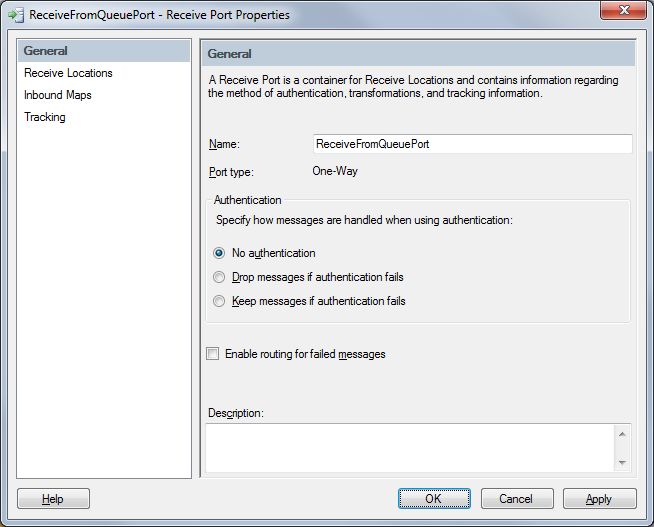Image resolution: width=654 pixels, height=527 pixels.
Task: Select the General page in left pane
Action: coord(104,51)
